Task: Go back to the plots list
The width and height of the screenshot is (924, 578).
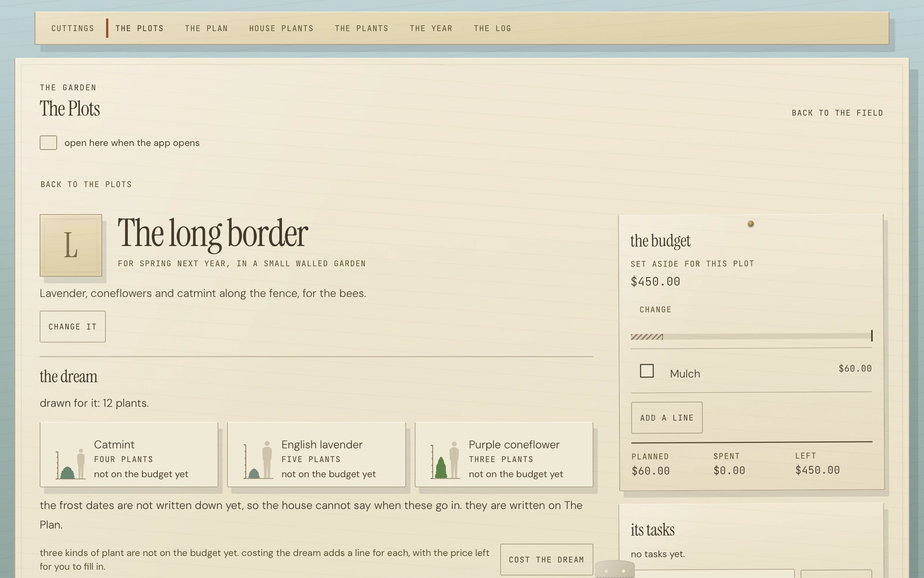Action: pyautogui.click(x=86, y=184)
